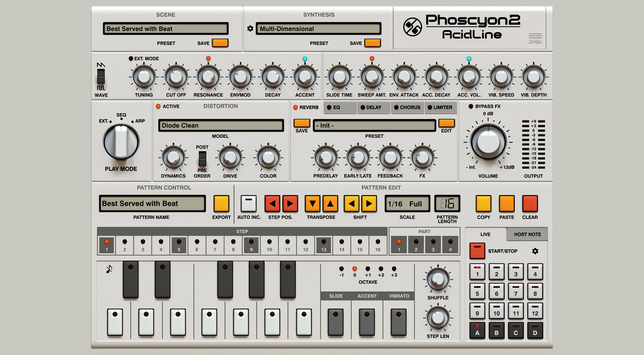Select live pattern pad 7
The image size is (644, 355).
(x=516, y=291)
